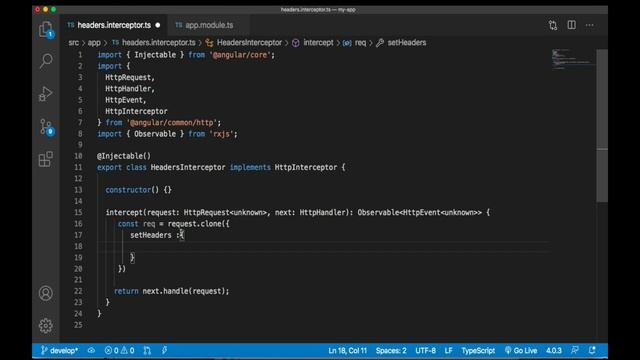
Task: Click 'HttpInterceptor' import on line 6
Action: coord(136,111)
